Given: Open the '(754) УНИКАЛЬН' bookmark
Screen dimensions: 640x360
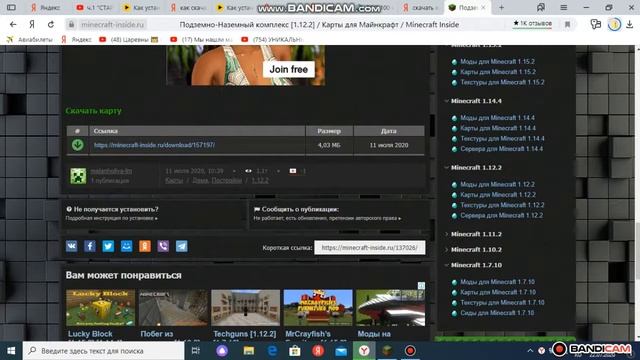Looking at the screenshot, I should pyautogui.click(x=272, y=40).
